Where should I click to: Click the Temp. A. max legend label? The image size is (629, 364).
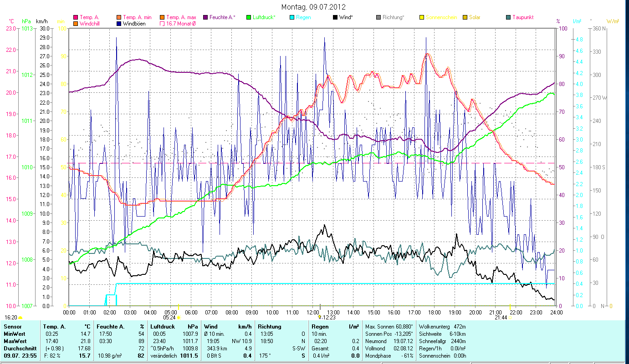point(181,17)
